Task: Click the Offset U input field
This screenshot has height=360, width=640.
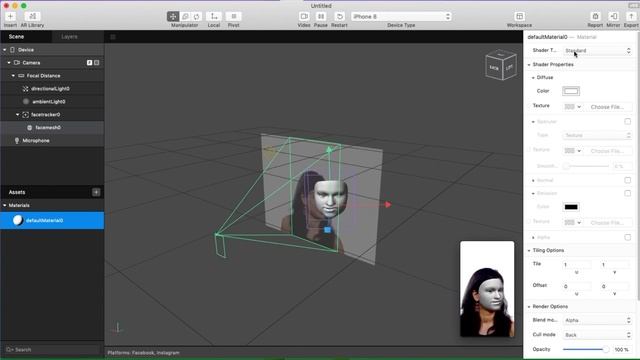Action: [x=576, y=287]
